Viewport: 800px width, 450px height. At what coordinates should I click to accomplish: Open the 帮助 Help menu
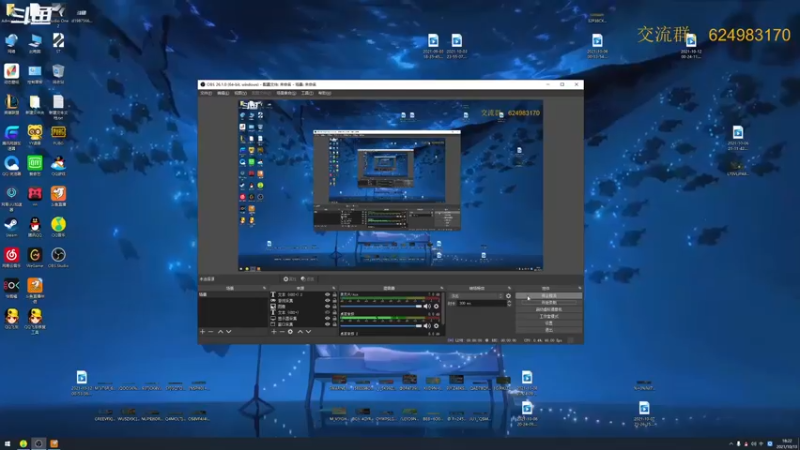tap(324, 93)
